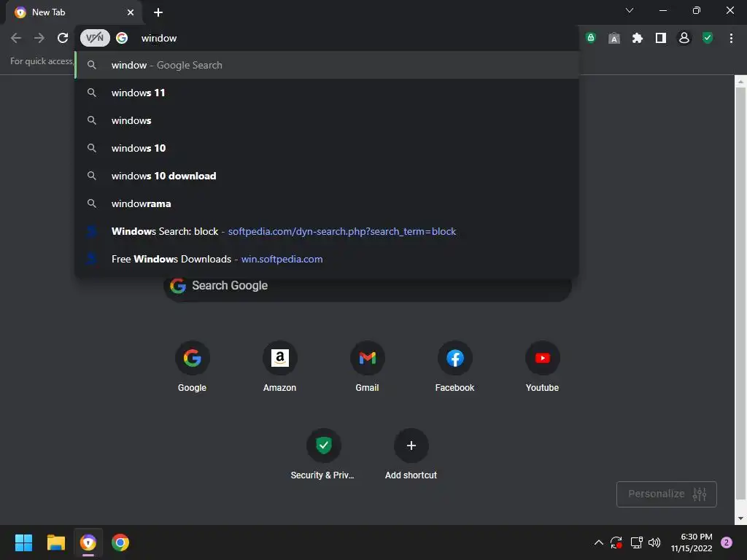This screenshot has height=560, width=747.
Task: Open the "Free Windows Downloads" win.softpedia.com suggestion
Action: (327, 259)
